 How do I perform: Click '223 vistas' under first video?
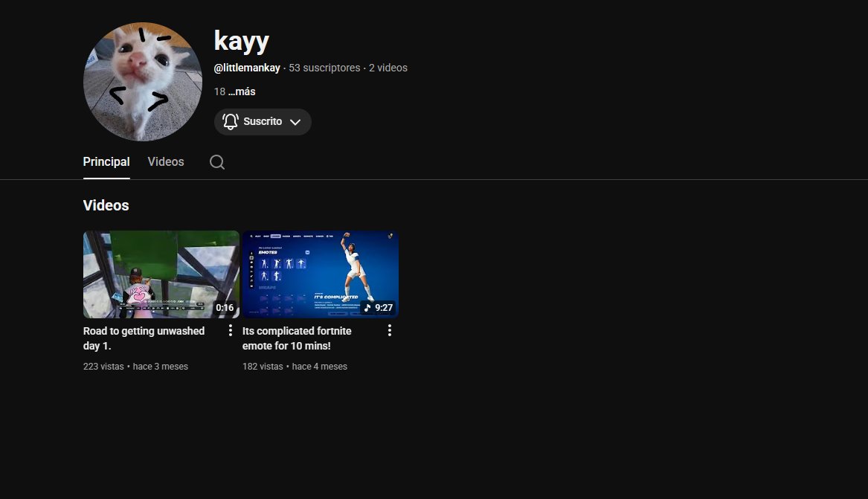[x=103, y=366]
